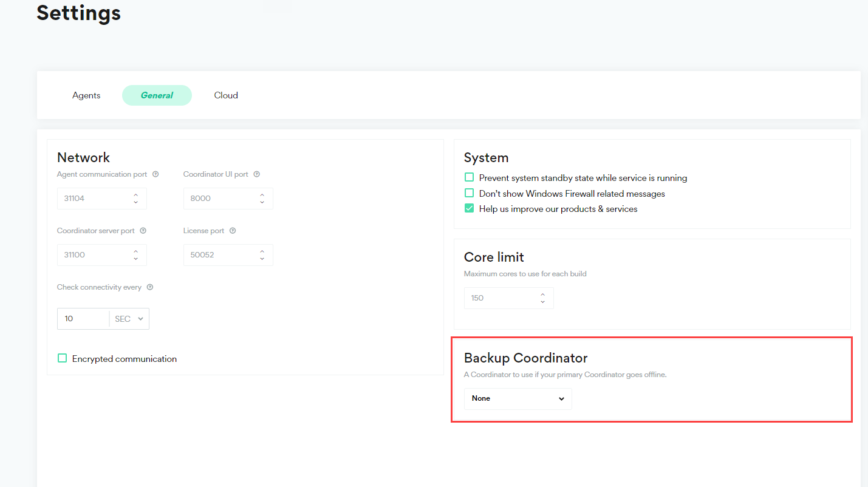This screenshot has width=868, height=487.
Task: Click help icon beside Check connectivity every
Action: click(x=149, y=287)
